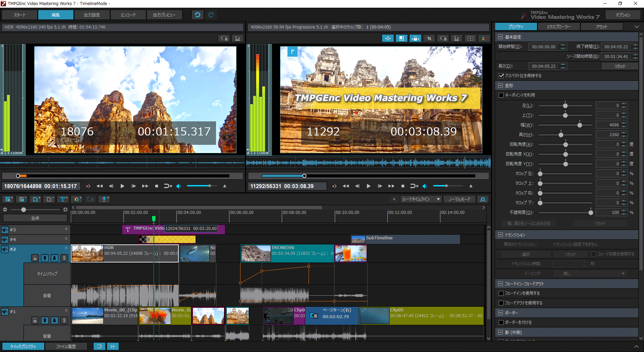Select the crop tool above the right preview
The width and height of the screenshot is (644, 352).
tap(429, 38)
